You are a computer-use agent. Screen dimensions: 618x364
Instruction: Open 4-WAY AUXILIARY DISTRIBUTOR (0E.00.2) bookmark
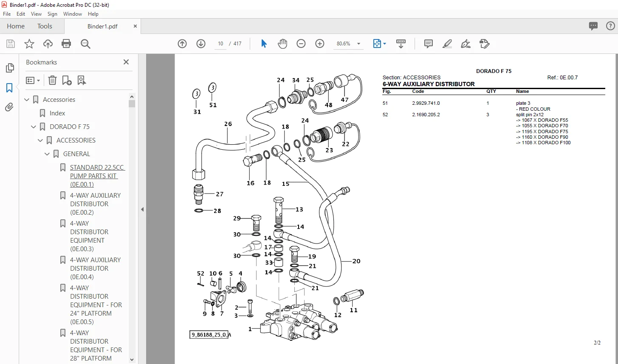click(x=96, y=204)
